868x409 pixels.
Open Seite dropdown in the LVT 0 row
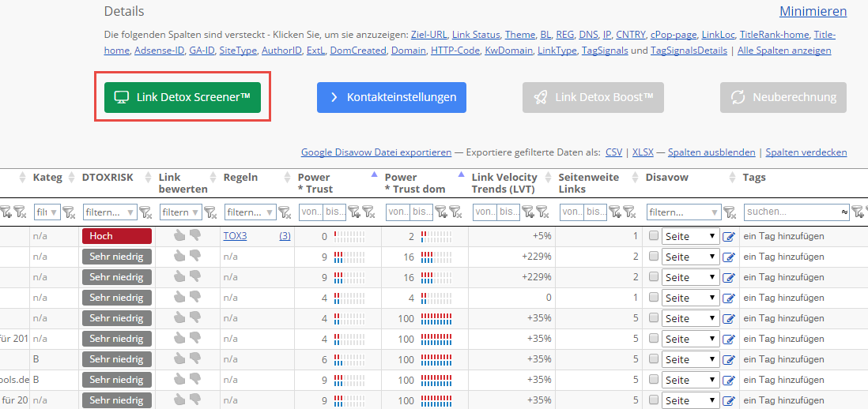(x=691, y=298)
